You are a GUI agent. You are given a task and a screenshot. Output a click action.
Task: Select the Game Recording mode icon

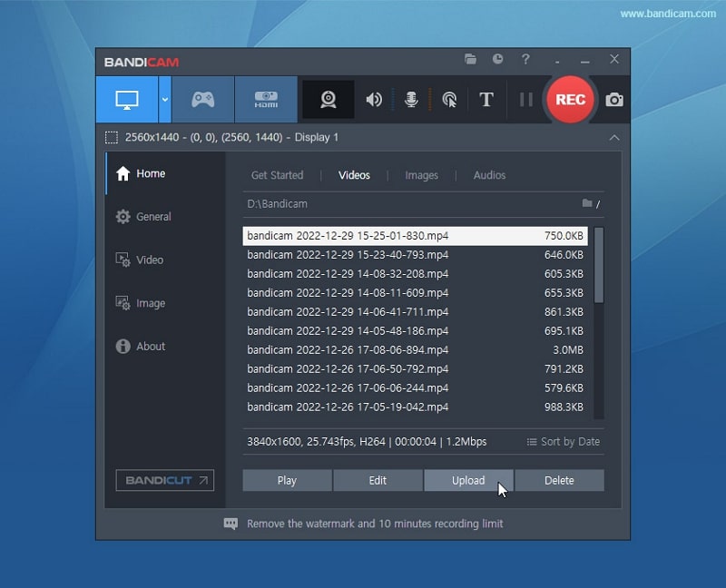coord(201,100)
